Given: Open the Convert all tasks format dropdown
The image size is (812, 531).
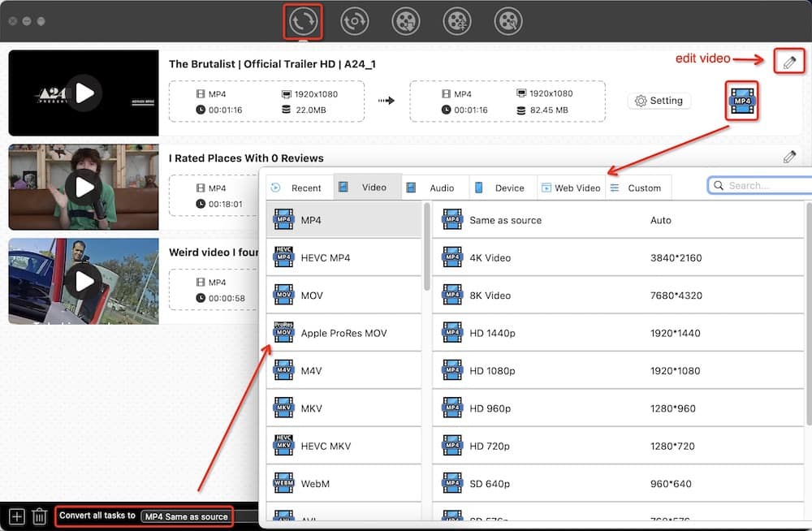Looking at the screenshot, I should pyautogui.click(x=185, y=516).
